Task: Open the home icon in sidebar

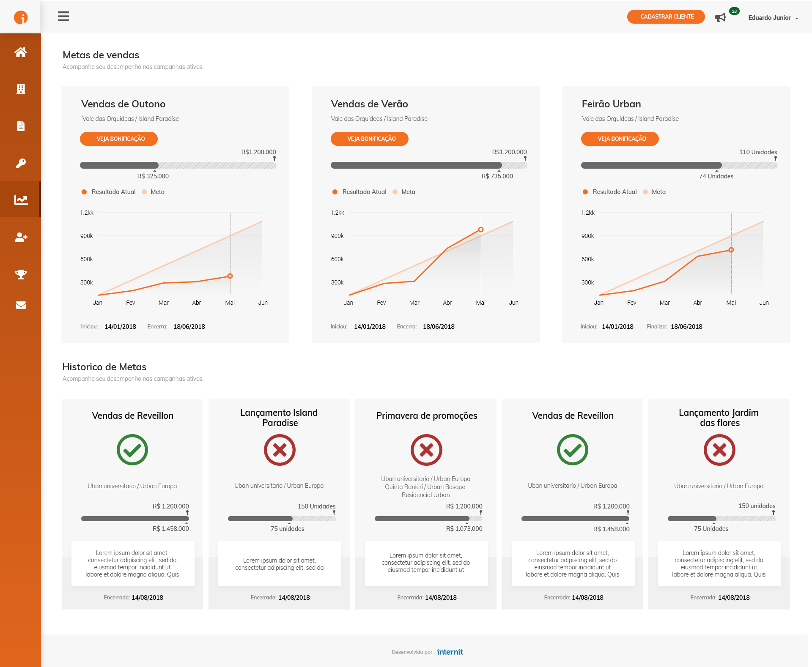Action: (20, 52)
